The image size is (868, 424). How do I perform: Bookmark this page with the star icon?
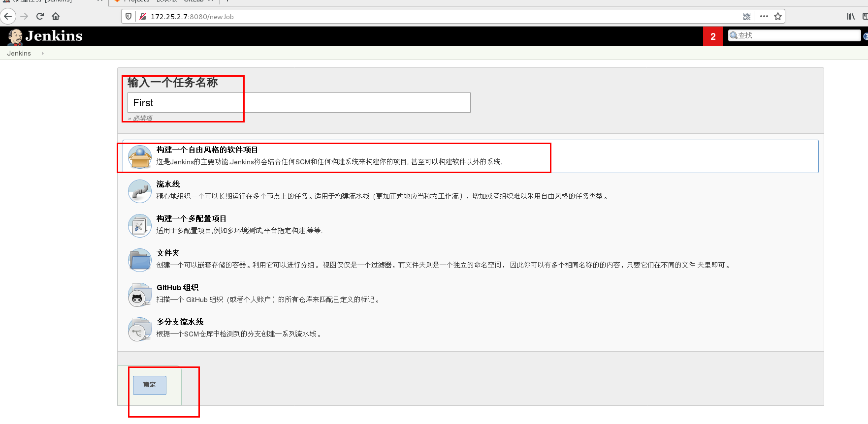coord(778,16)
